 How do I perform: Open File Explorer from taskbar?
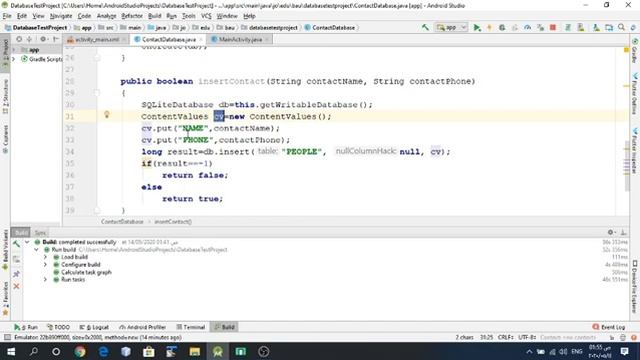click(194, 351)
